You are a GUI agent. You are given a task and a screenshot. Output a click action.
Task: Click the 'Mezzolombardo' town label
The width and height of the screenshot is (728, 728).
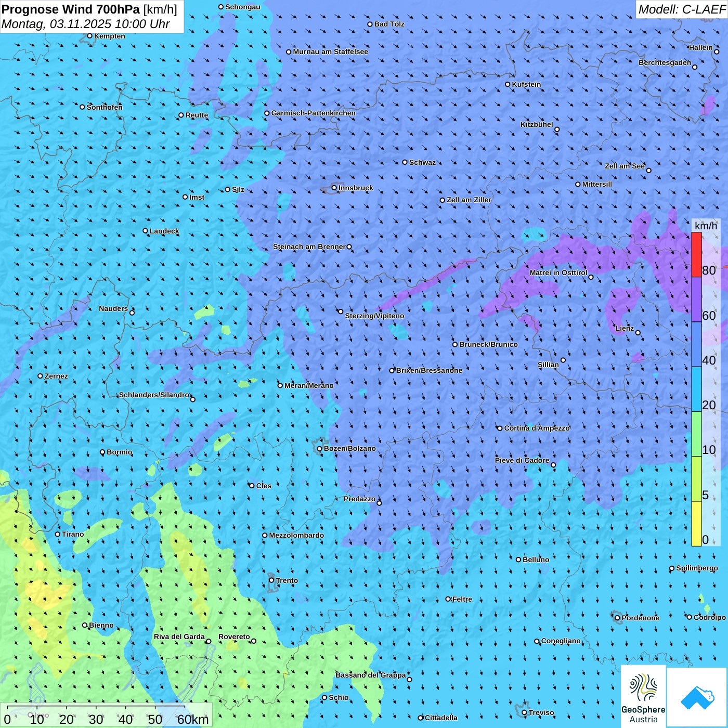[x=296, y=535]
